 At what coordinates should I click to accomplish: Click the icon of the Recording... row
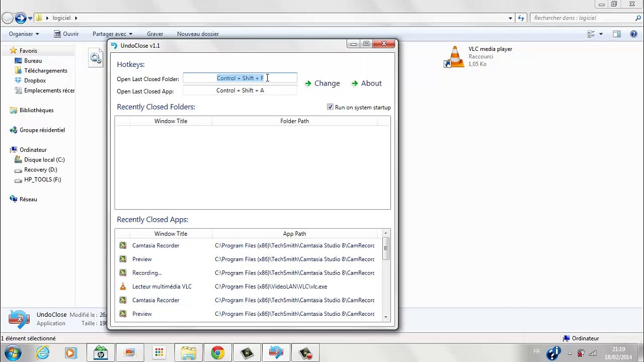(x=123, y=273)
